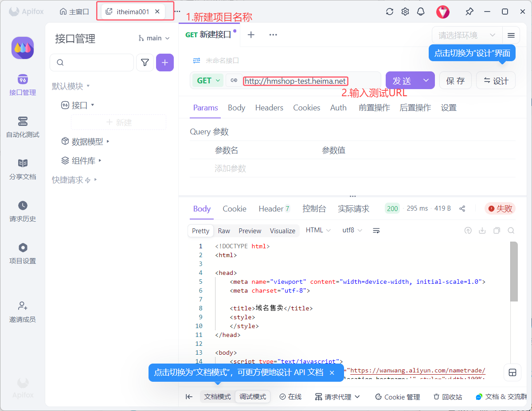
Task: Open 接口管理 in the sidebar
Action: coord(23,85)
